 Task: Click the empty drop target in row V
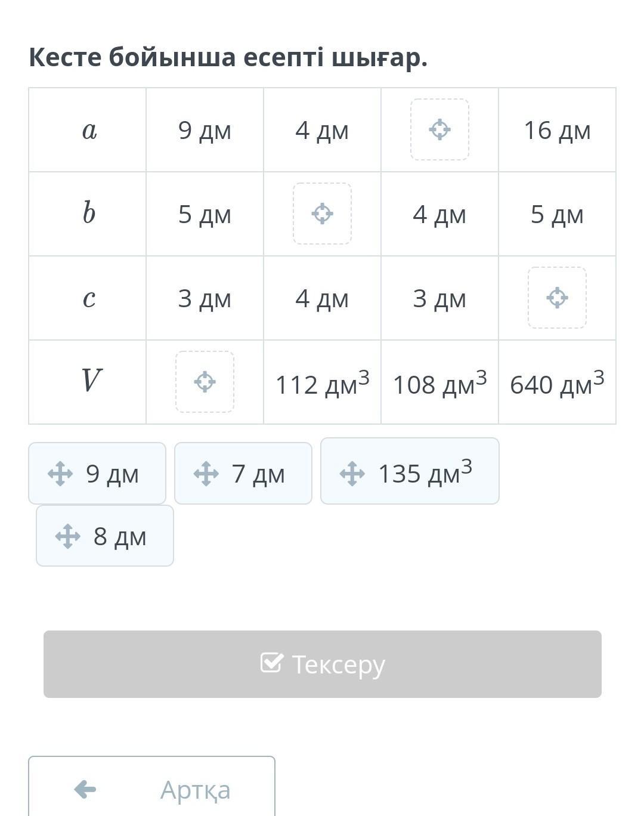205,382
